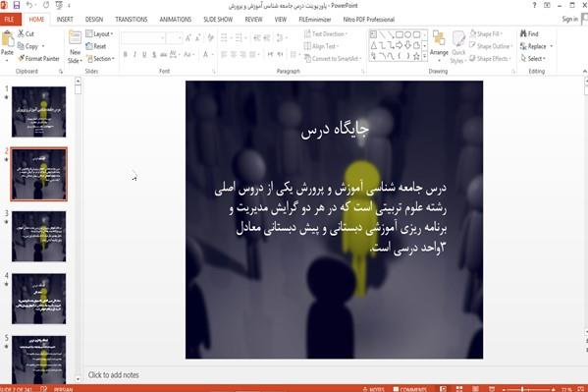Expand the shapes gallery More arrow
This screenshot has height=392, width=588.
coord(424,56)
